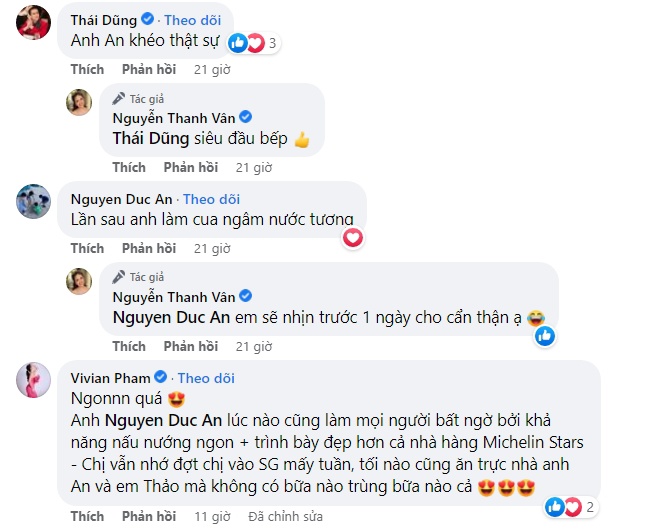View heart reaction on Nguyen Duc An's comment
This screenshot has height=529, width=645.
tap(352, 237)
